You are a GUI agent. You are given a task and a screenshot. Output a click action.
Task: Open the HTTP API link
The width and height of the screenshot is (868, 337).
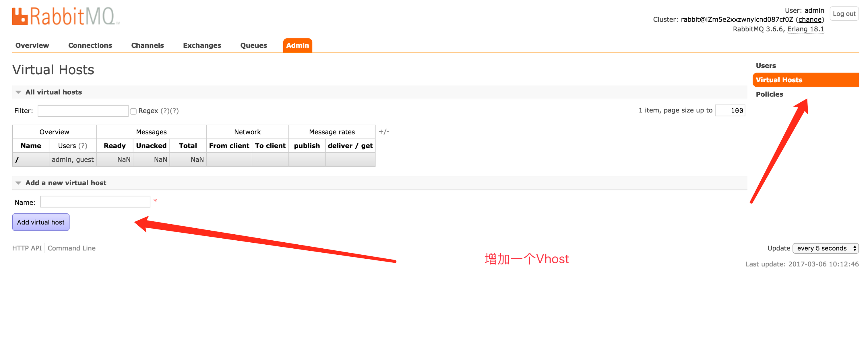27,248
